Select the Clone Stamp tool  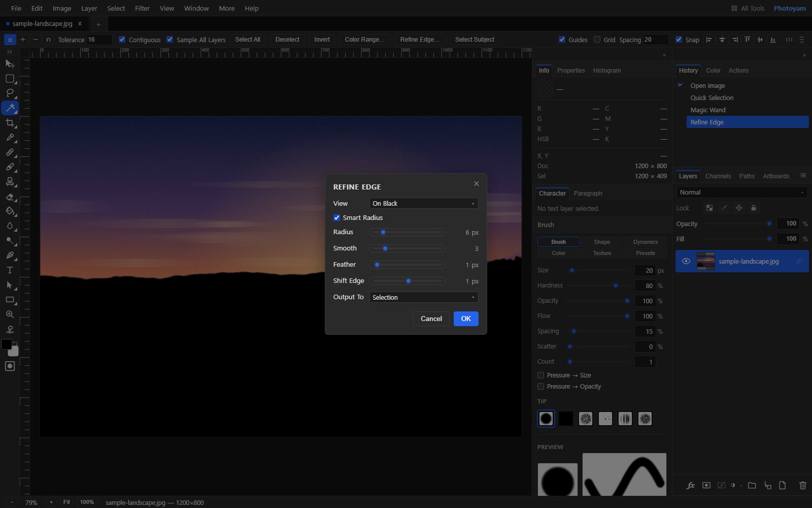[10, 181]
